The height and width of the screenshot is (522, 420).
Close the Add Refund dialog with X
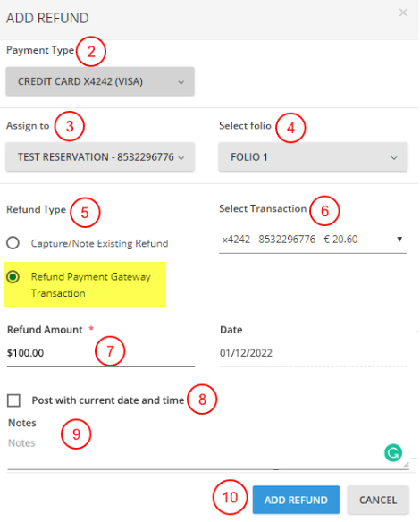(403, 13)
